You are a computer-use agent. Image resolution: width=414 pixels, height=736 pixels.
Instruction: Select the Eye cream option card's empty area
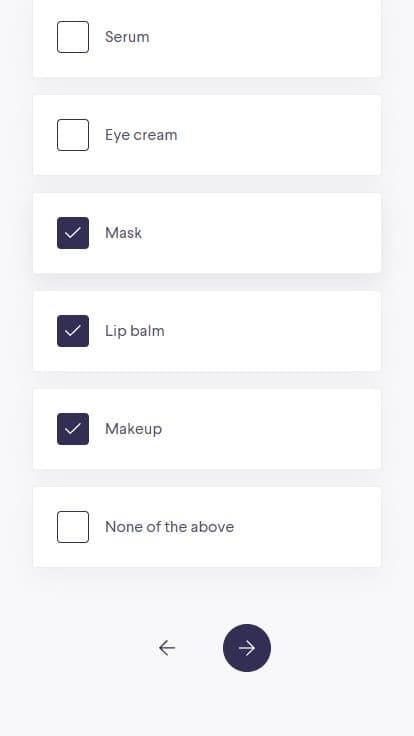click(x=282, y=135)
